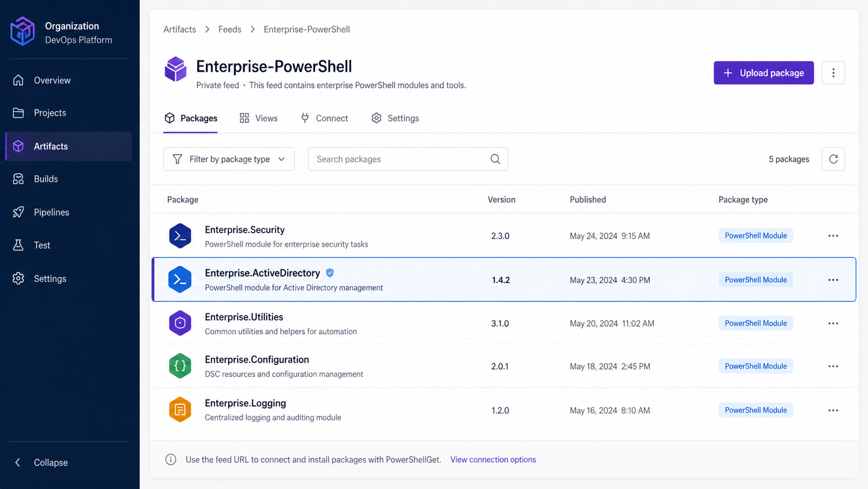Screen dimensions: 868x489
Task: Refresh the package list
Action: click(x=833, y=159)
